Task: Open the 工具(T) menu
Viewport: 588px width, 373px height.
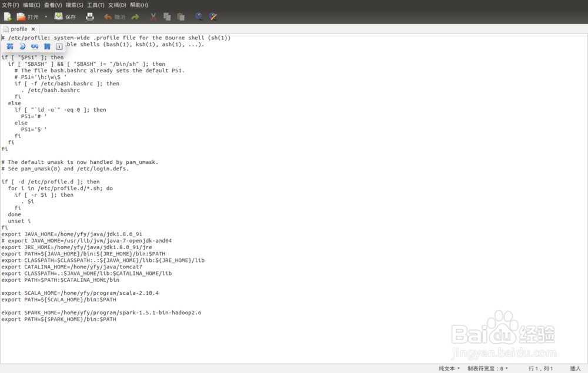Action: coord(96,5)
